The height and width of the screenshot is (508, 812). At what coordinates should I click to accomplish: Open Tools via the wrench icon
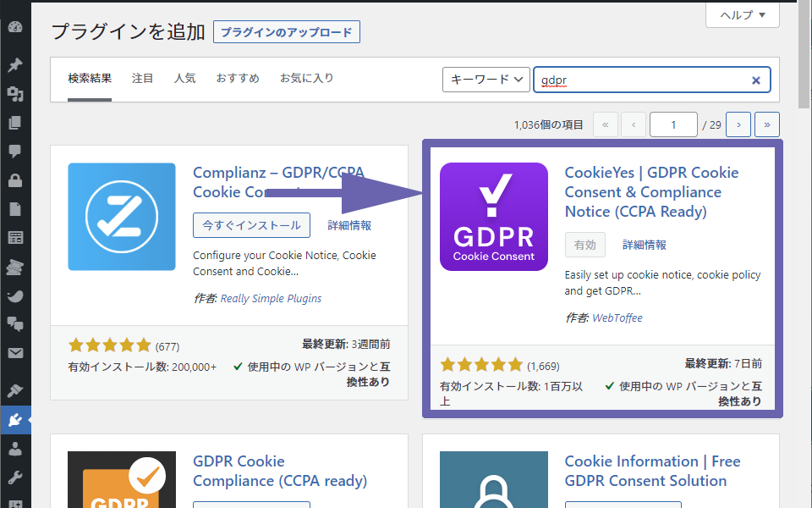(15, 477)
